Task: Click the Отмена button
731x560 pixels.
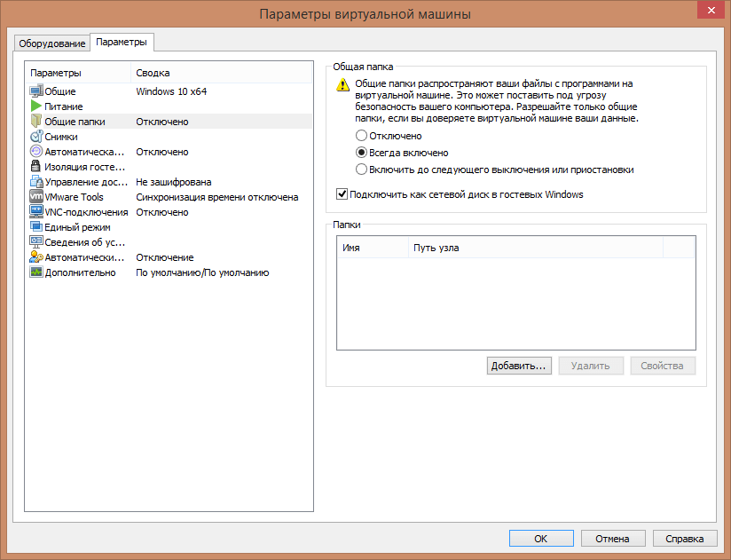Action: 613,539
